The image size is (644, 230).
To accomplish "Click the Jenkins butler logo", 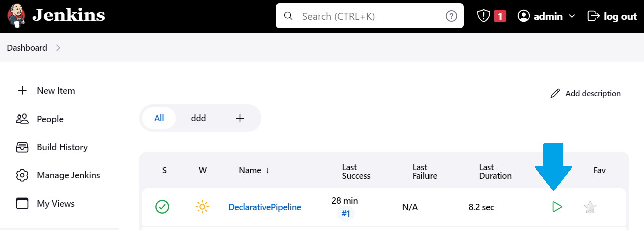I will [17, 16].
